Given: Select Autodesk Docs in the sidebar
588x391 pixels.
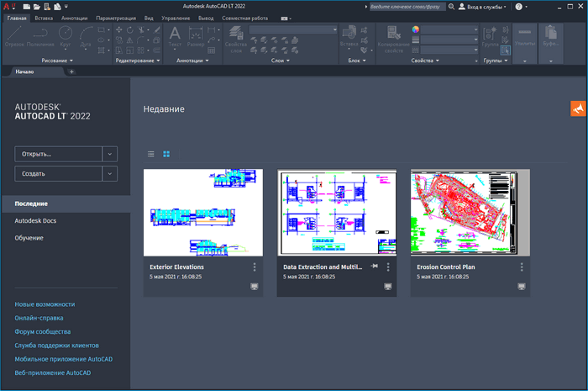Looking at the screenshot, I should point(35,220).
